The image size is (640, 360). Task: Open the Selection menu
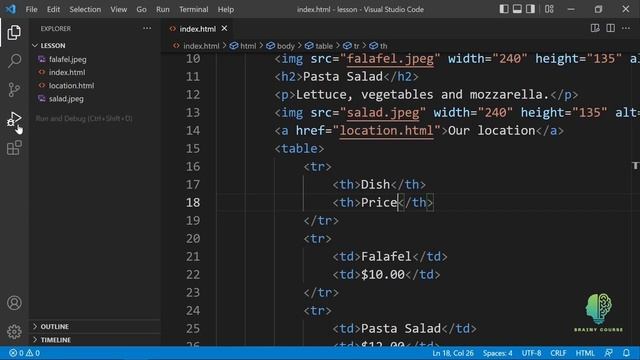coord(85,9)
